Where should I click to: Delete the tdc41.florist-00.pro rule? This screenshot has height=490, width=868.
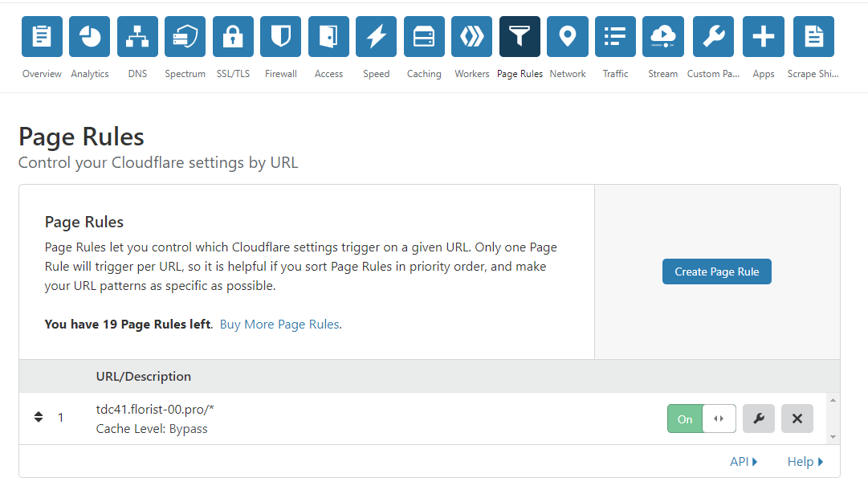(797, 419)
